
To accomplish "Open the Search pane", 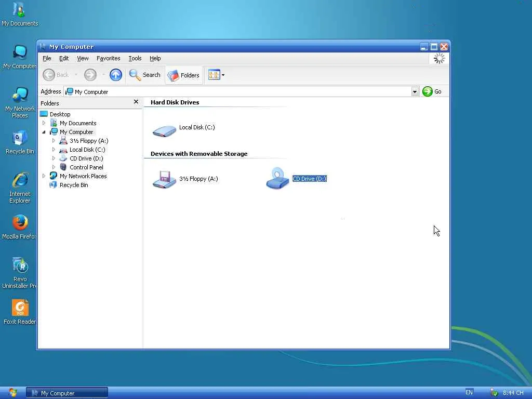I will (145, 75).
